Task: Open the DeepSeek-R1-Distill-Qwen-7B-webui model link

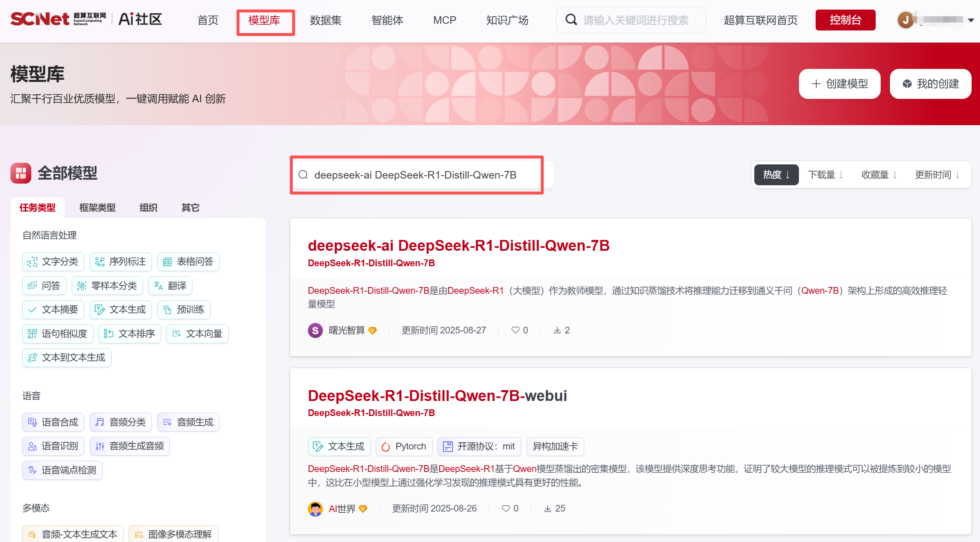Action: click(x=437, y=396)
